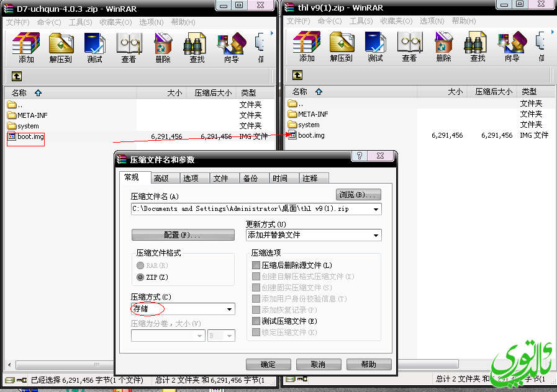The width and height of the screenshot is (557, 392).
Task: Check 锁定压缩文件 (K) option
Action: pos(256,332)
